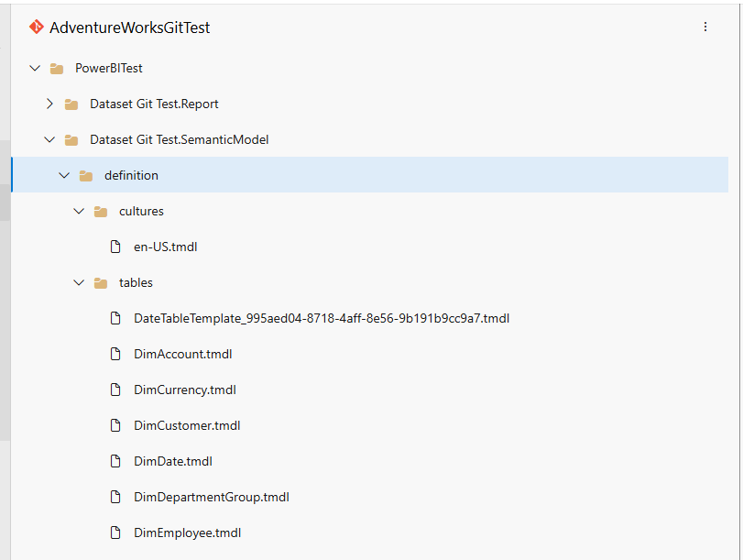
Task: Click the folder icon beside cultures
Action: (101, 211)
